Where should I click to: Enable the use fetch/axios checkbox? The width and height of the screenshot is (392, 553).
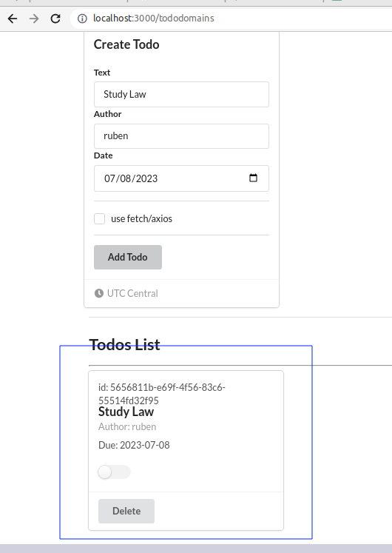(x=99, y=218)
